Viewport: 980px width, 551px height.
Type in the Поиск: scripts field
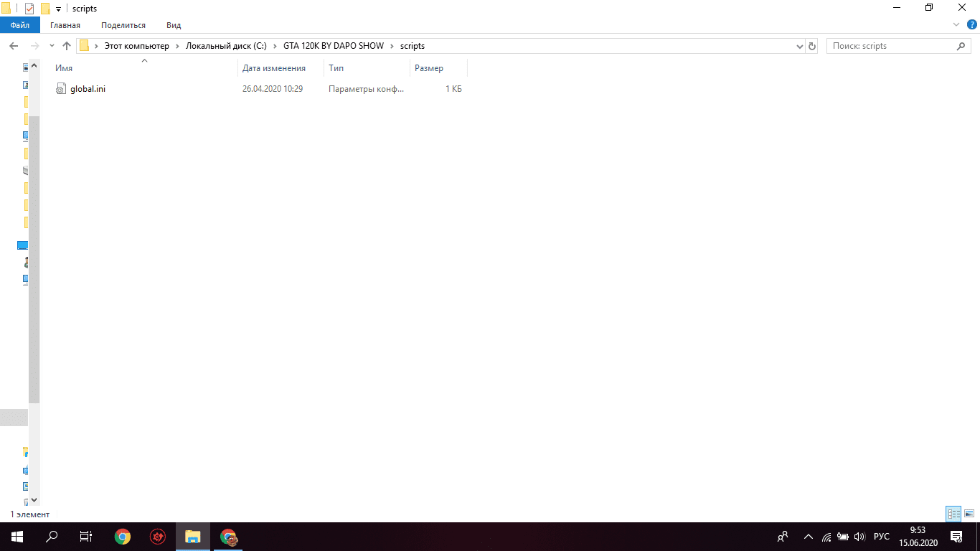tap(890, 46)
